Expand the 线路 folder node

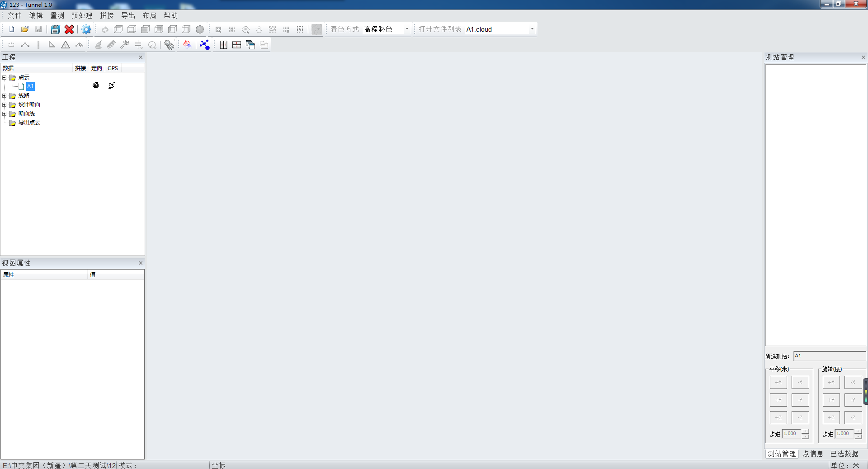[5, 95]
